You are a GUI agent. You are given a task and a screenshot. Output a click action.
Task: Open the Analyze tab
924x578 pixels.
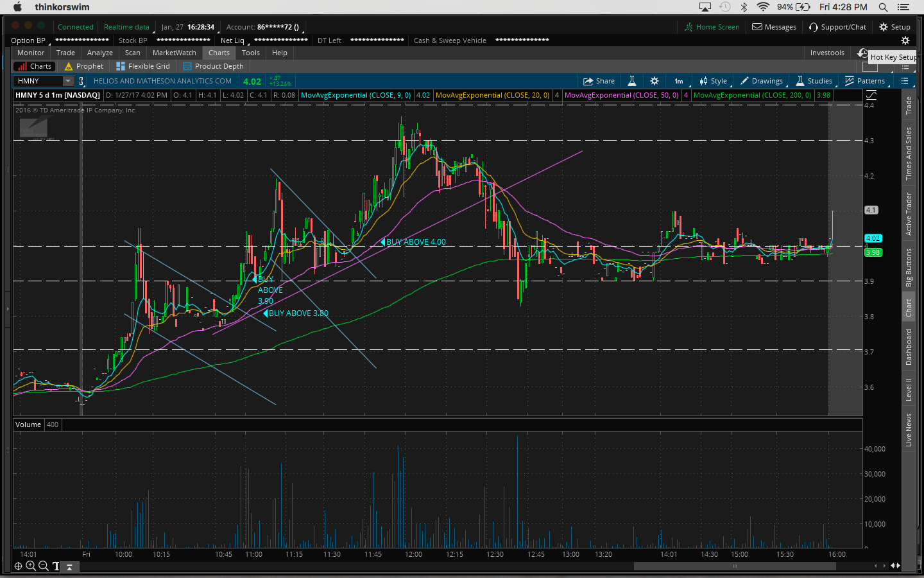point(99,53)
